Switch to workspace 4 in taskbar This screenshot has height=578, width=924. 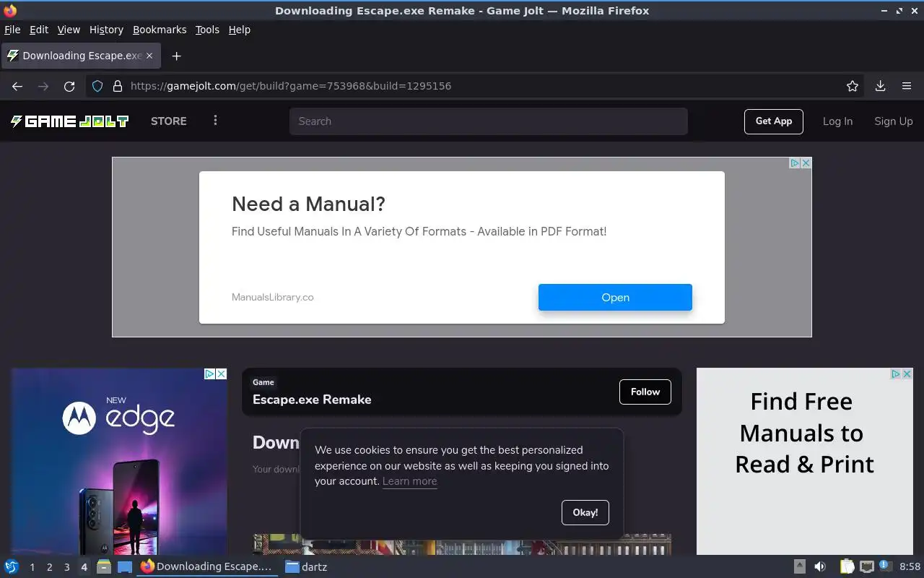[x=84, y=567]
